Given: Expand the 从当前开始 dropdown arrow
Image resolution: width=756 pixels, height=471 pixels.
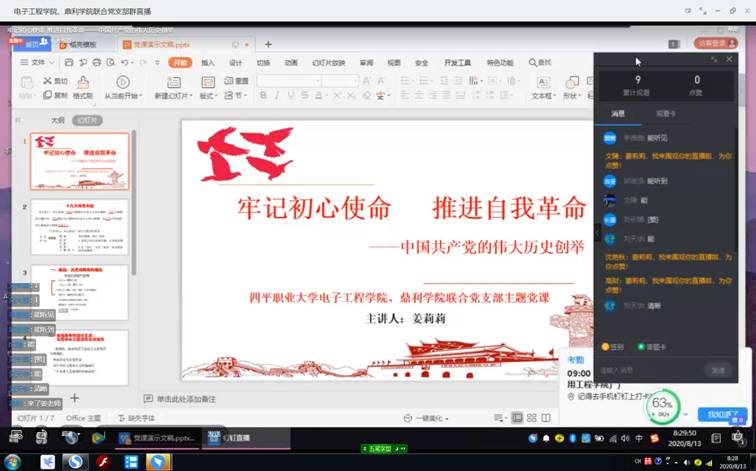Looking at the screenshot, I should [141, 96].
